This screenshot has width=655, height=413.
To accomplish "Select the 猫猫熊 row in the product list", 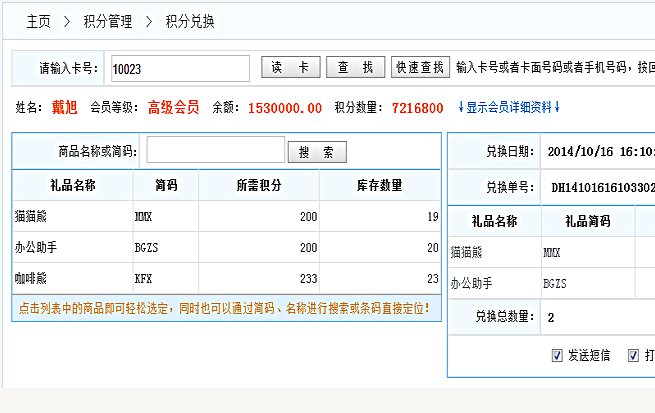I will (x=72, y=216).
